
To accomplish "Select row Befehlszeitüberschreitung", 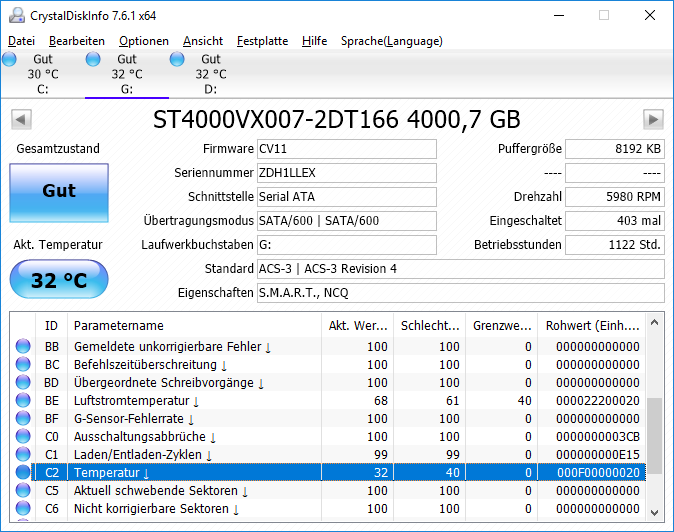I will coord(328,364).
